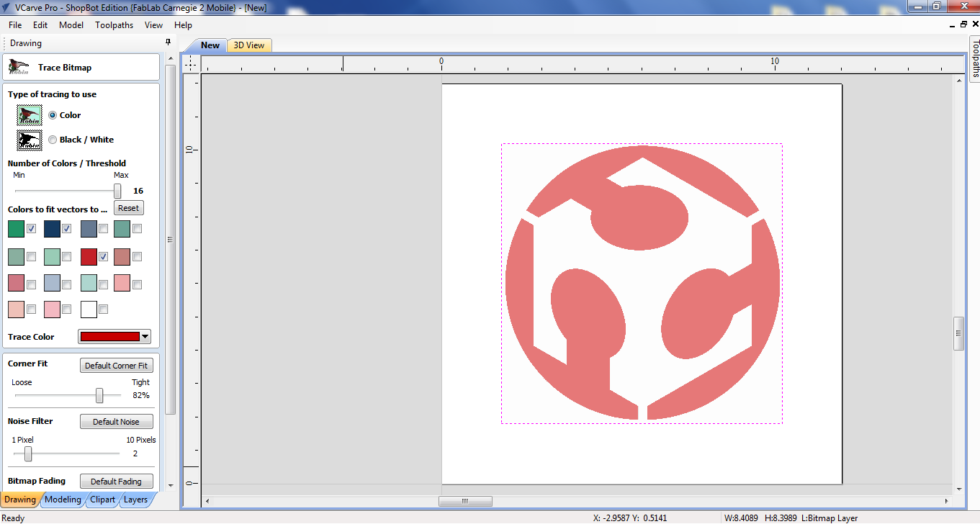The height and width of the screenshot is (524, 980).
Task: Minimize the inner document window
Action: (x=953, y=24)
